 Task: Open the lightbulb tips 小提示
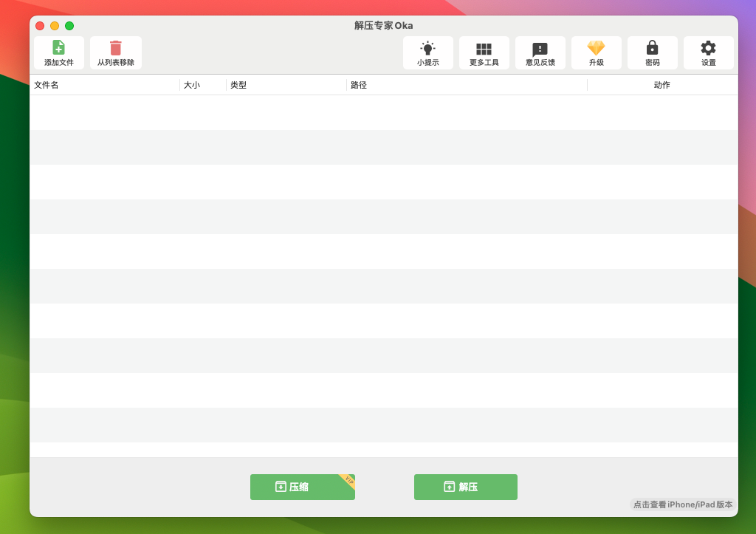pos(427,49)
